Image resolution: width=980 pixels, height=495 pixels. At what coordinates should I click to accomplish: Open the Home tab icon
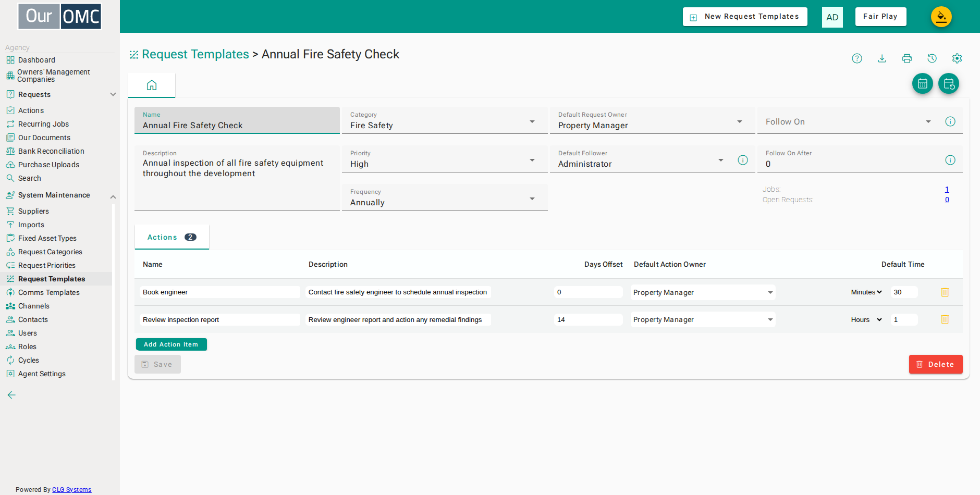(152, 85)
